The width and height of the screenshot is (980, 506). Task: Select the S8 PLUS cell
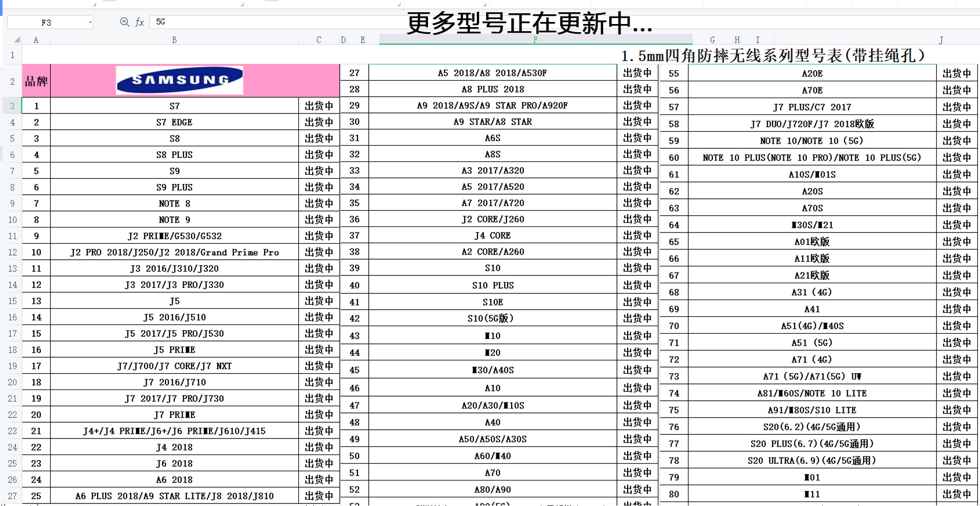(174, 154)
